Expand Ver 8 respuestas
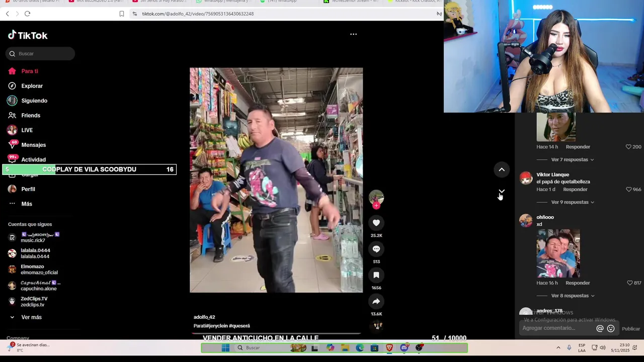644x362 pixels. [573, 296]
